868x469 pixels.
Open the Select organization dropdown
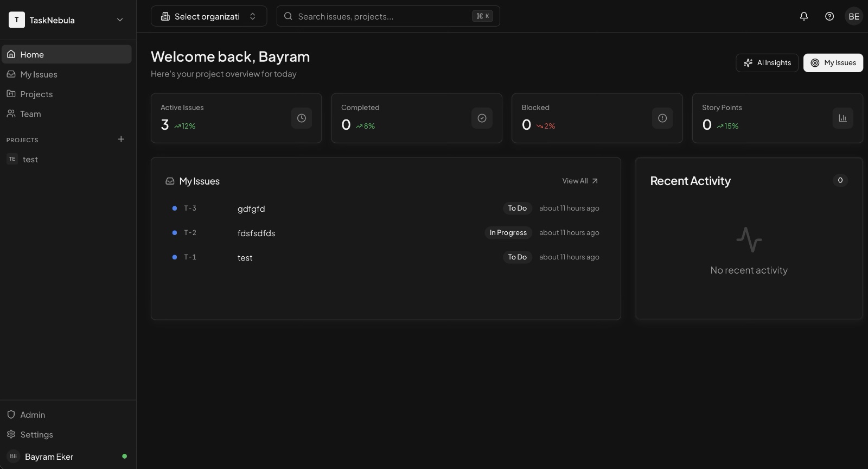(x=209, y=16)
